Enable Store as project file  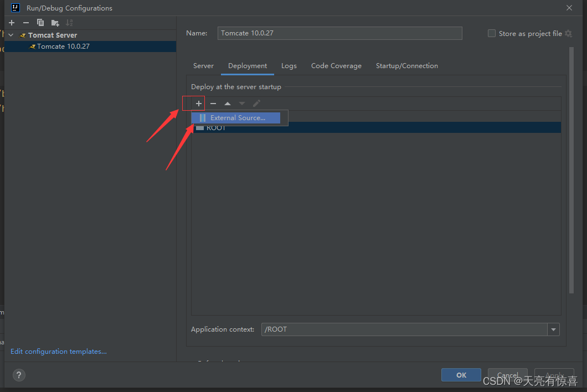point(492,33)
